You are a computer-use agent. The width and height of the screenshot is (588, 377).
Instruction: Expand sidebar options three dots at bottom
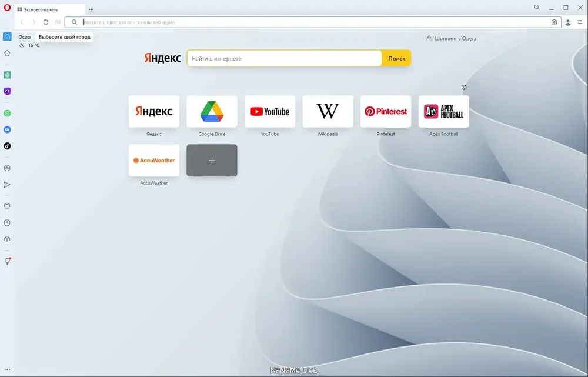[x=7, y=369]
